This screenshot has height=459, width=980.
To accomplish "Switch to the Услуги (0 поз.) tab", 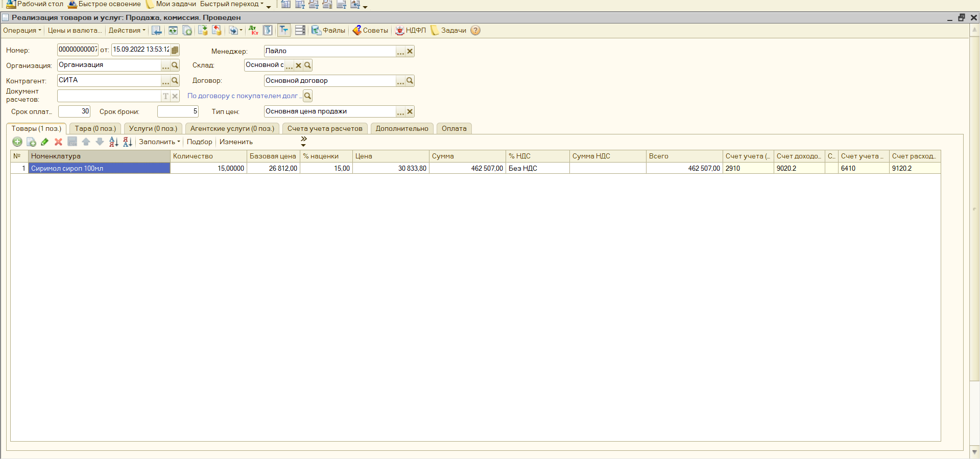I will point(153,129).
